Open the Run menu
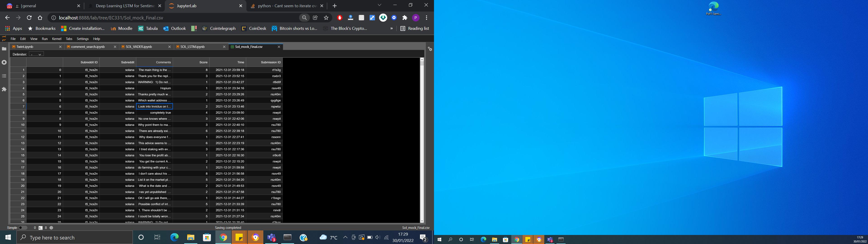Image resolution: width=868 pixels, height=244 pixels. point(45,39)
